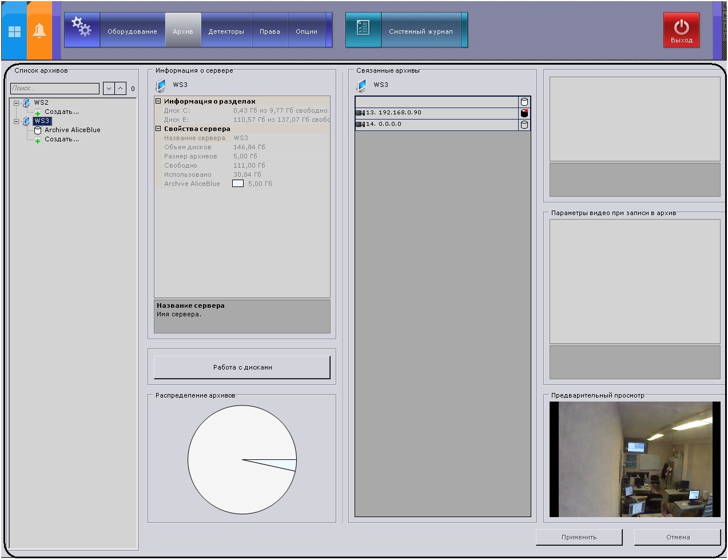Viewport: 728px width, 560px height.
Task: Click the System journal checklist icon
Action: [363, 29]
